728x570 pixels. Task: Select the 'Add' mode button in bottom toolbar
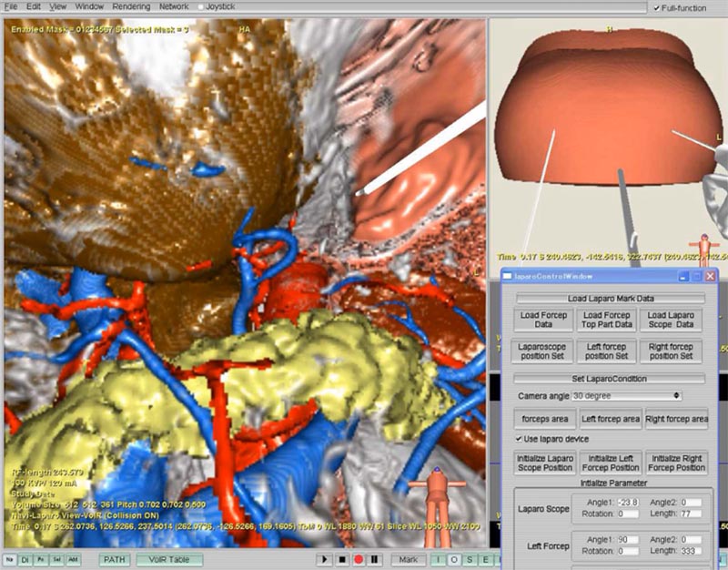point(73,560)
